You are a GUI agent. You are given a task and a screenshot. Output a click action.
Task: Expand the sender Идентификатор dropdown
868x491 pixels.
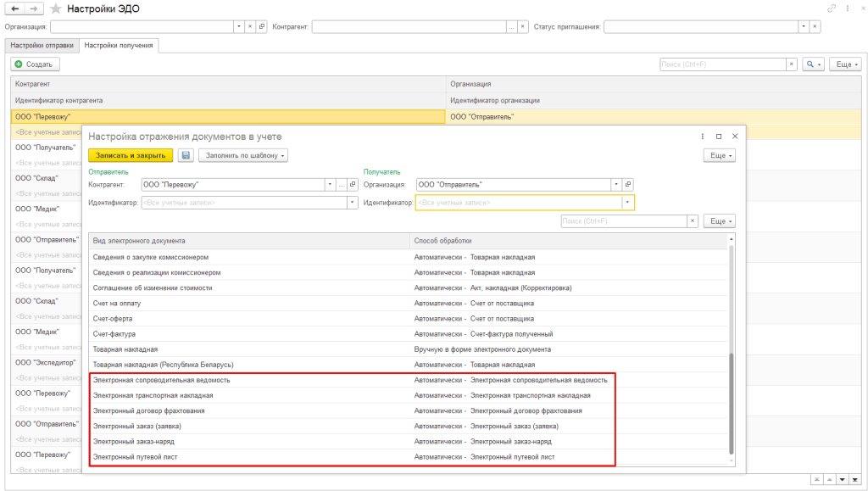coord(353,203)
